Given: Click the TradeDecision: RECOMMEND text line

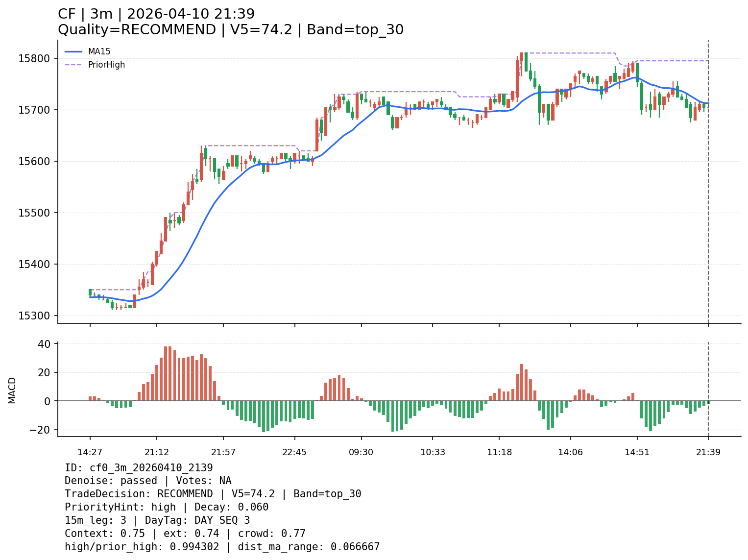Looking at the screenshot, I should tap(213, 494).
